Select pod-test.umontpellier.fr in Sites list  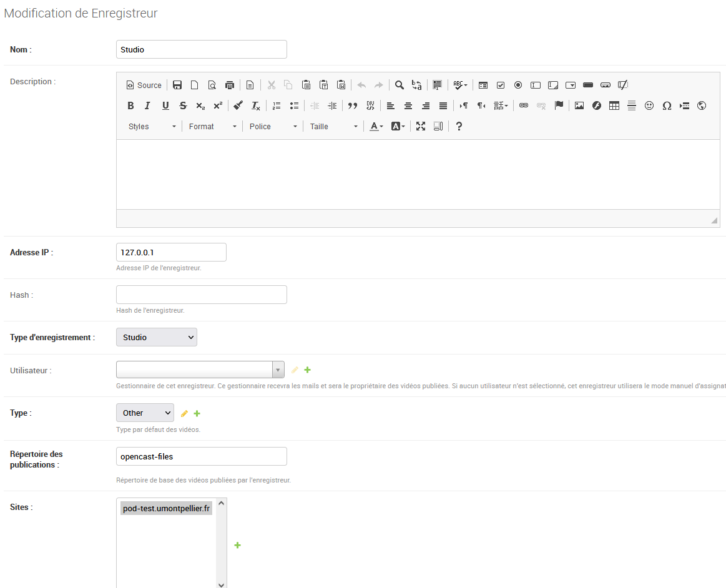[x=167, y=509]
